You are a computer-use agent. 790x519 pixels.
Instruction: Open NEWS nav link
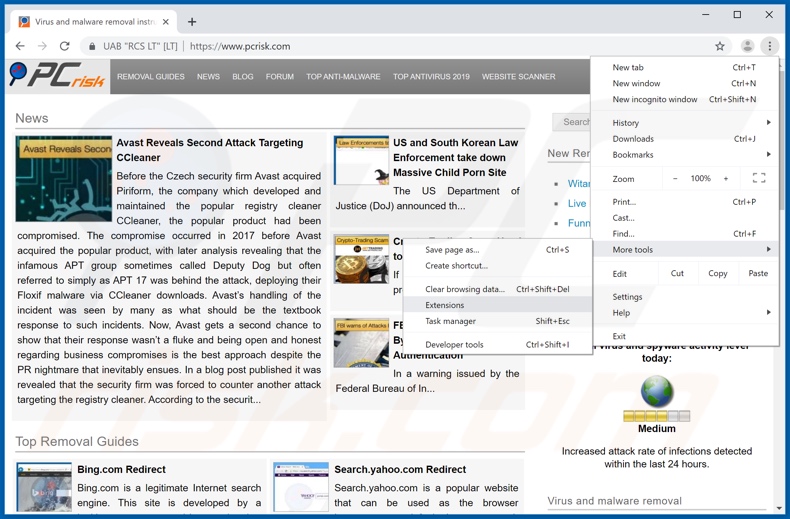pos(208,77)
